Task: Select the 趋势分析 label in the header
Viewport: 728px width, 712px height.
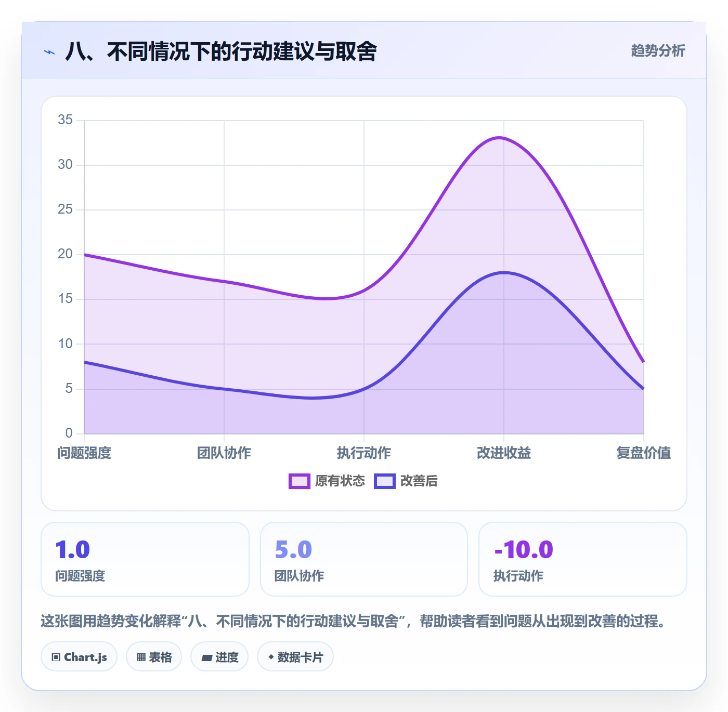Action: [658, 50]
